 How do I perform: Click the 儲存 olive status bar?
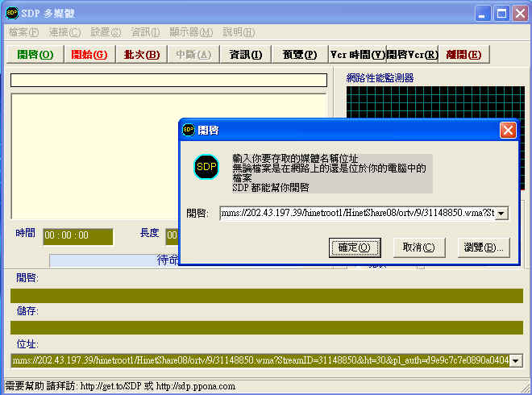pos(267,327)
